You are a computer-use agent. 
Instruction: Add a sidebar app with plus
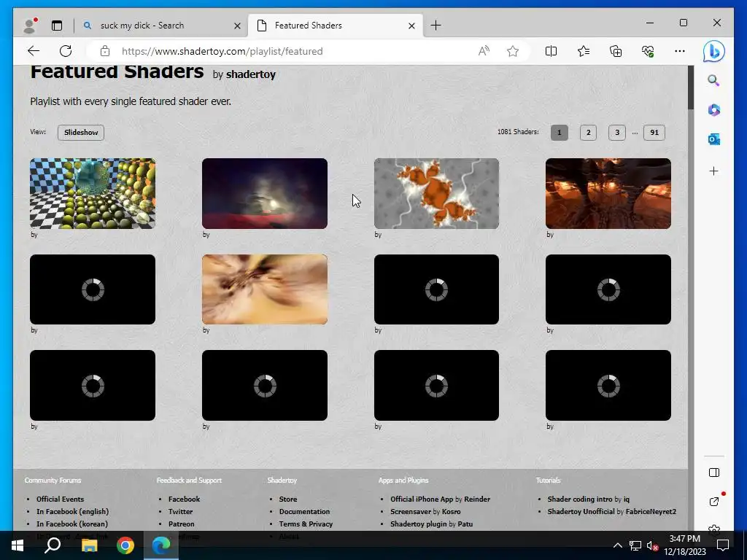click(713, 171)
